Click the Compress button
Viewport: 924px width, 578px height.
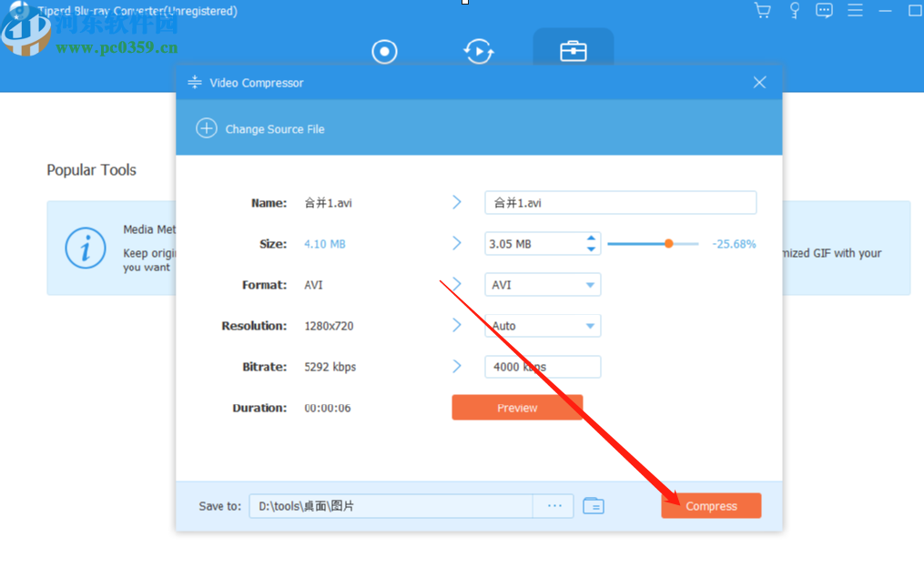711,506
